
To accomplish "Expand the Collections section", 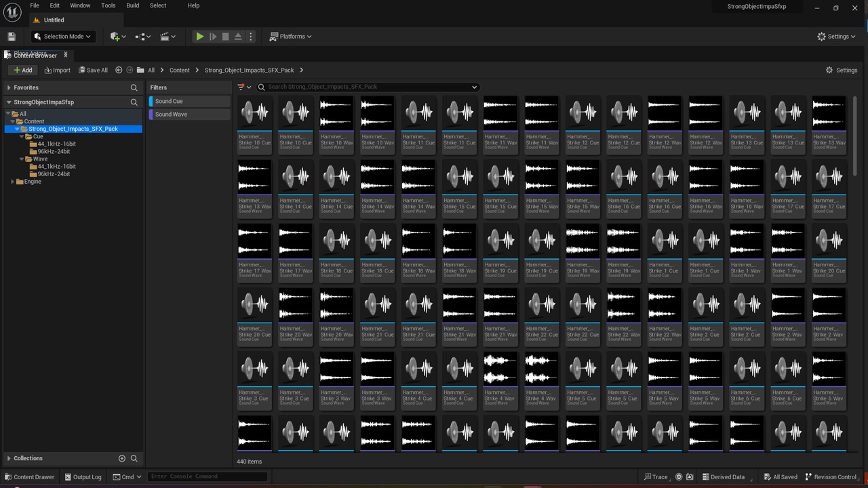I will 8,458.
